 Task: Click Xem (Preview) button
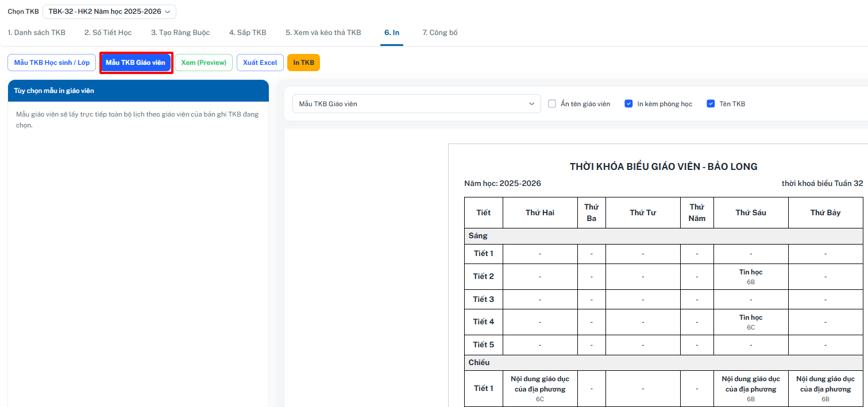[204, 63]
